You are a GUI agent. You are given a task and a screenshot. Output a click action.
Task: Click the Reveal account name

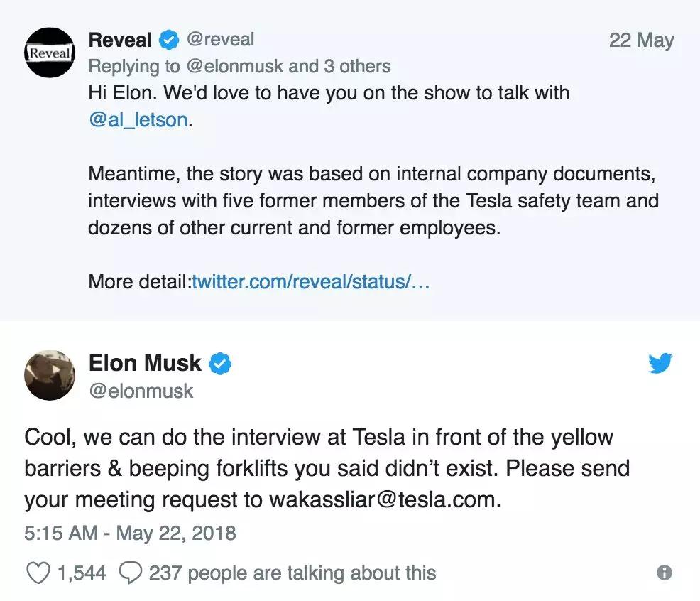click(x=120, y=40)
